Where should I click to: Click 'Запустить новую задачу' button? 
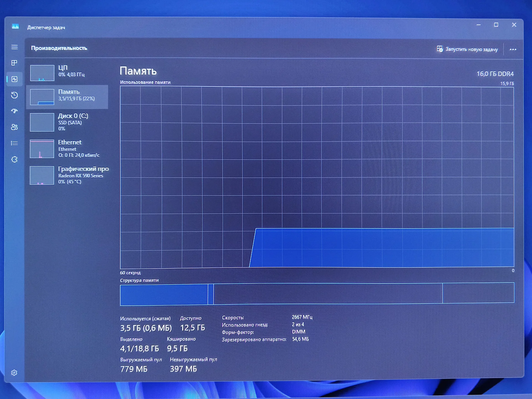point(467,49)
